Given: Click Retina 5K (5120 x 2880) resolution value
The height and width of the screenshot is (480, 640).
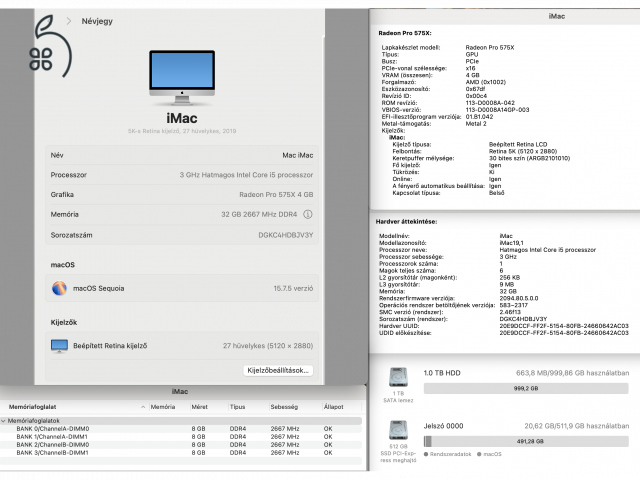Looking at the screenshot, I should click(523, 151).
